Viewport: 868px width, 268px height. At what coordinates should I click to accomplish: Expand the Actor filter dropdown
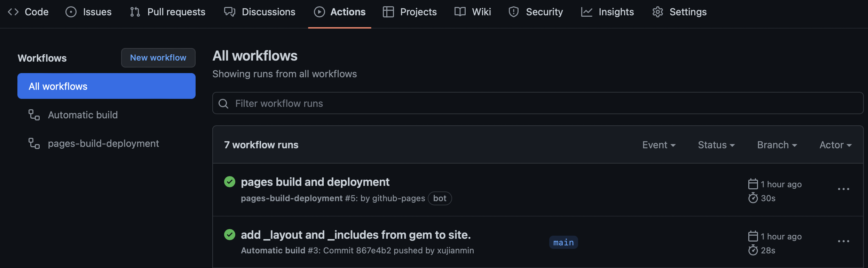pyautogui.click(x=836, y=145)
